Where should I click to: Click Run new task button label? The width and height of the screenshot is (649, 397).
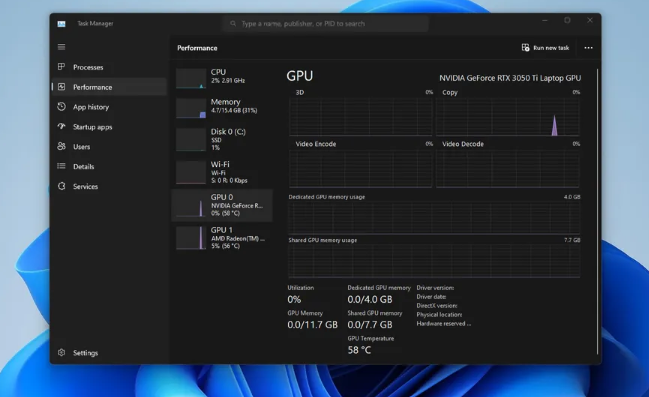[x=551, y=48]
